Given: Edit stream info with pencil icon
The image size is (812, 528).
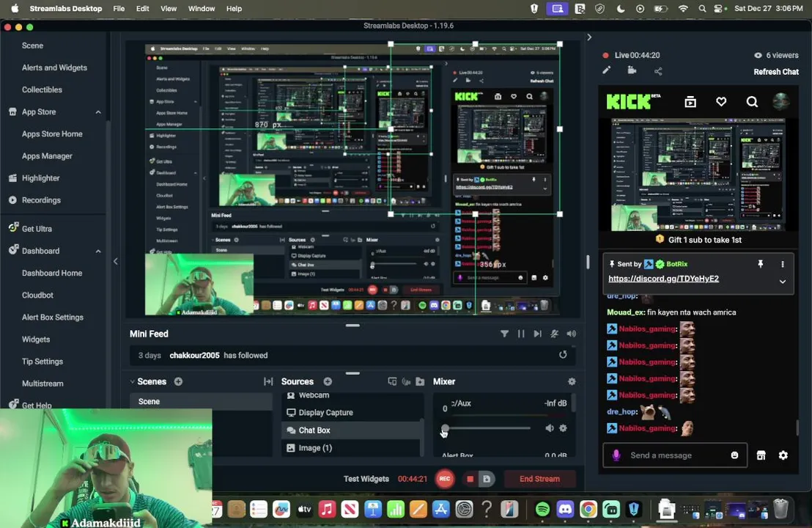Looking at the screenshot, I should (x=606, y=70).
